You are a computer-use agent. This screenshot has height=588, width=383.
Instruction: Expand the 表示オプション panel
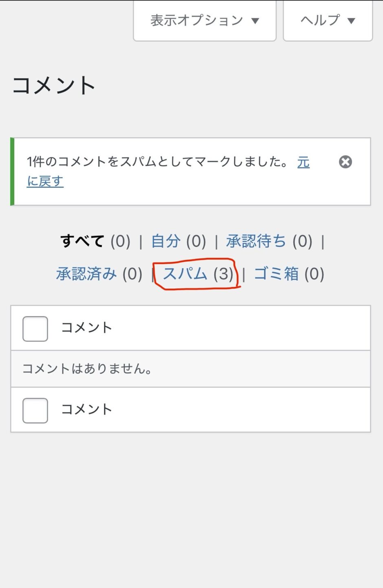(x=197, y=20)
